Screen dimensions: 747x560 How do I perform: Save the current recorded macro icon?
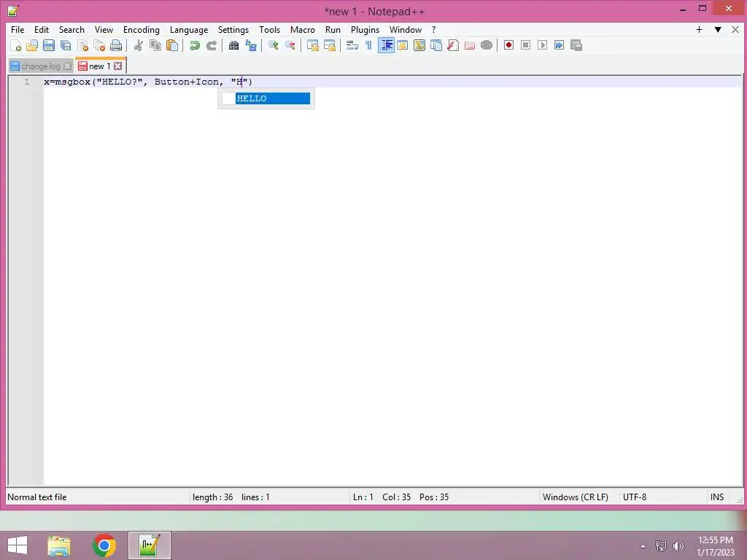[576, 45]
